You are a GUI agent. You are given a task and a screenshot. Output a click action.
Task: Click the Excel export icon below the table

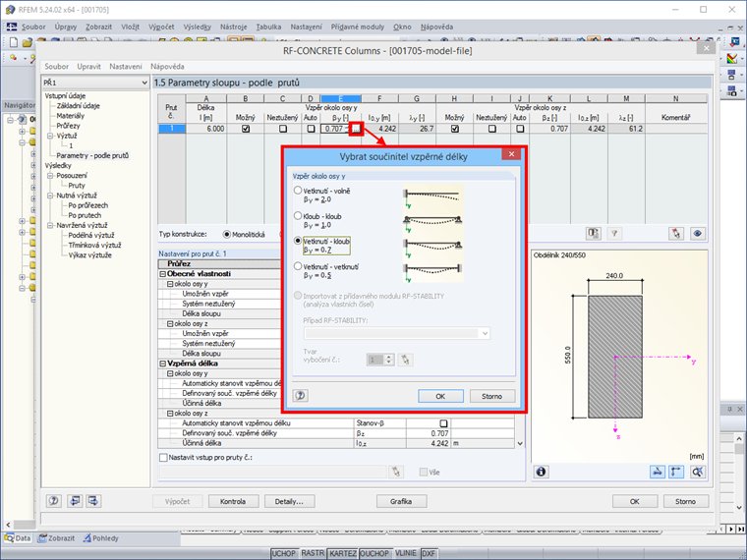pyautogui.click(x=593, y=234)
